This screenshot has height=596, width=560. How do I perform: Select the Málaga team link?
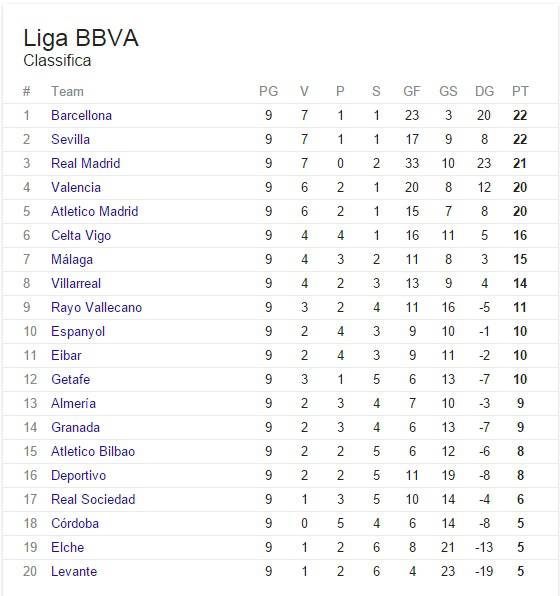click(x=72, y=259)
